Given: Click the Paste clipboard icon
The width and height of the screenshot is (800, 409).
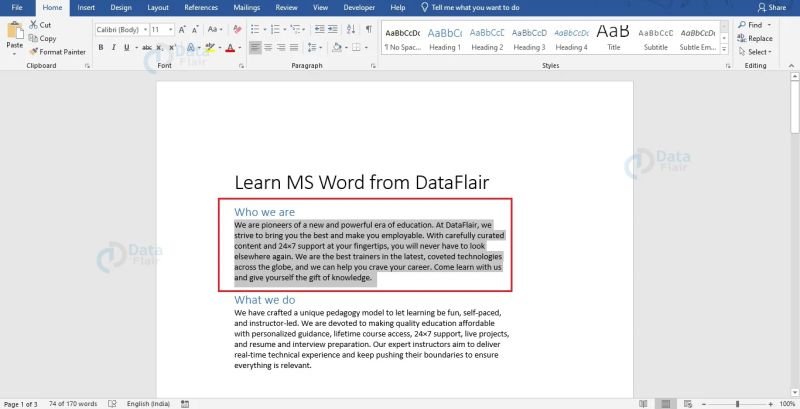Looking at the screenshot, I should click(14, 31).
